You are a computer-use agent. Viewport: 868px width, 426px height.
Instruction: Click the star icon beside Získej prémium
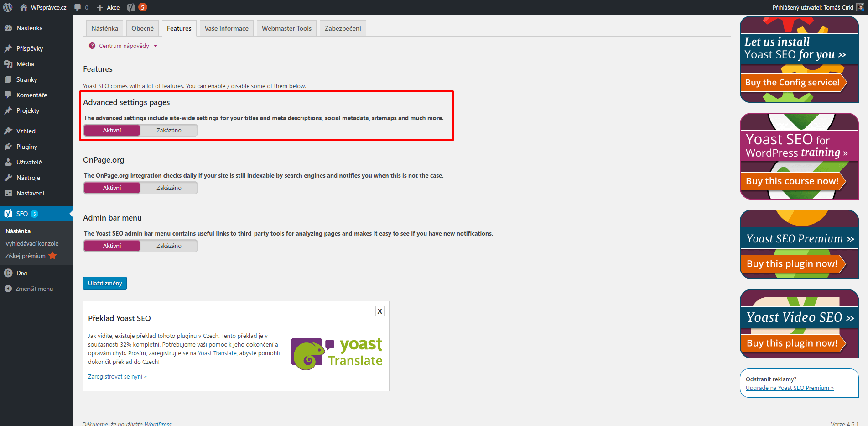[x=52, y=256]
